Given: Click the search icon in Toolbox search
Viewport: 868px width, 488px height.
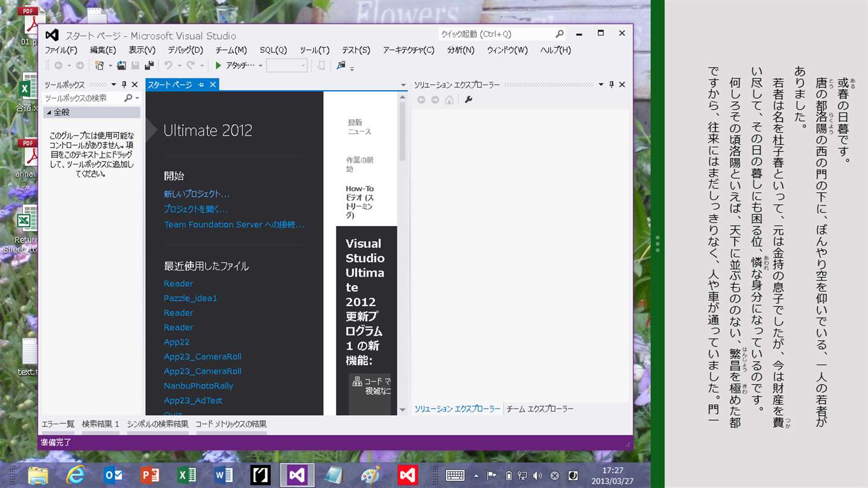Looking at the screenshot, I should (128, 98).
